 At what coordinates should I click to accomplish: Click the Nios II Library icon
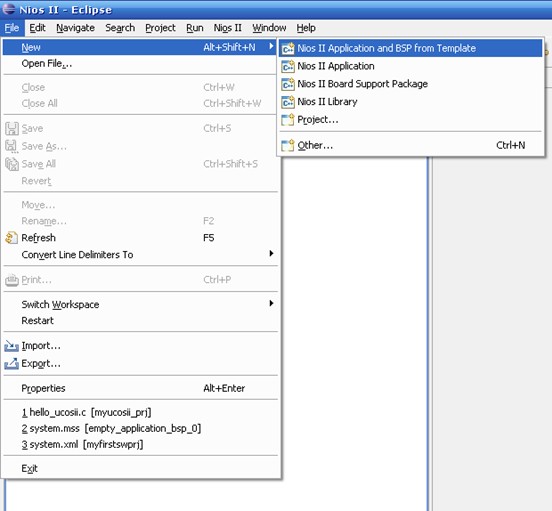click(288, 102)
